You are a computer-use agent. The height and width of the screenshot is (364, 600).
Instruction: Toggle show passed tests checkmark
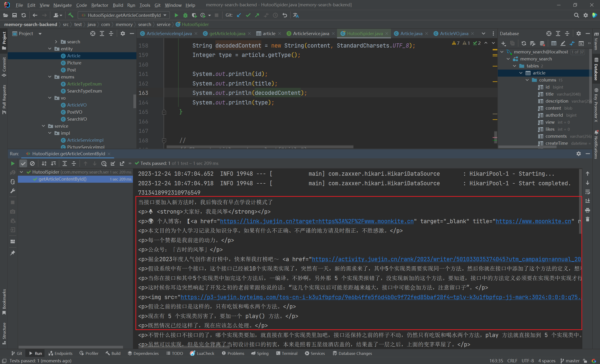[x=23, y=163]
